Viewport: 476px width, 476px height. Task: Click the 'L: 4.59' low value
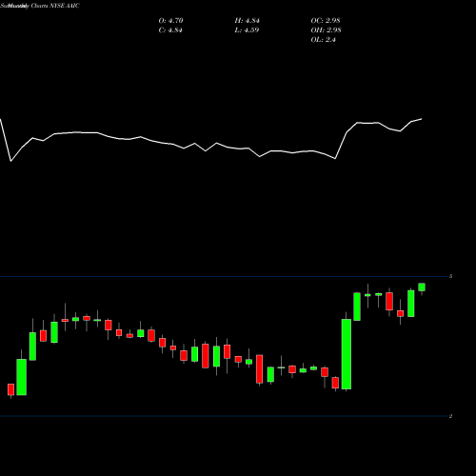pos(247,30)
